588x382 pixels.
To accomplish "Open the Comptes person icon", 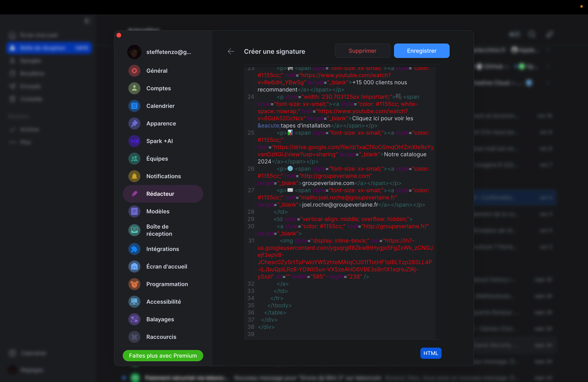I will (x=134, y=88).
